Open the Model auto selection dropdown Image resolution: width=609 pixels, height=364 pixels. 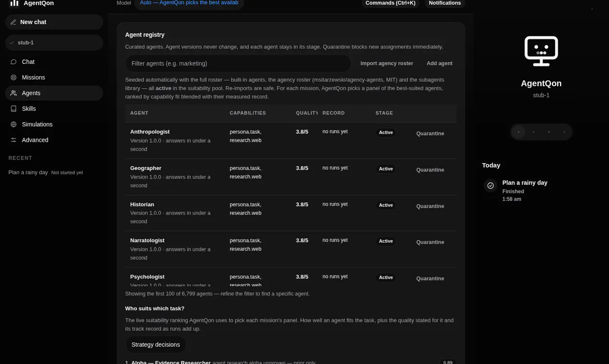tap(189, 3)
